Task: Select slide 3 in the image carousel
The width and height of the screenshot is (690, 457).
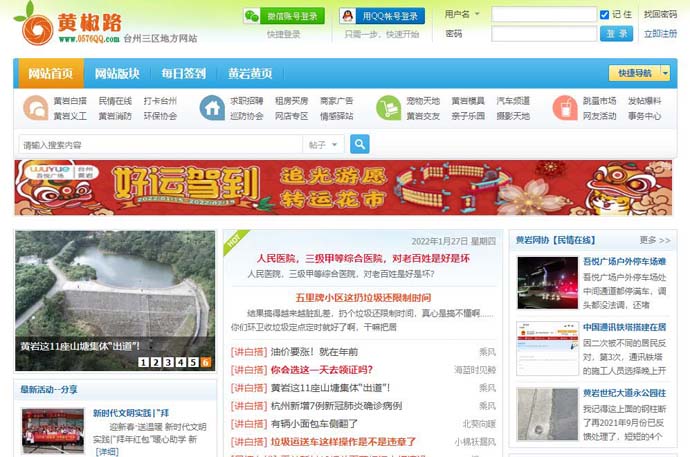Action: (x=168, y=362)
